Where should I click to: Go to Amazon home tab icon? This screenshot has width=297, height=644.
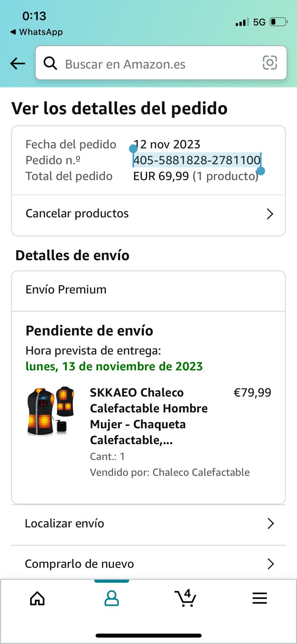37,598
